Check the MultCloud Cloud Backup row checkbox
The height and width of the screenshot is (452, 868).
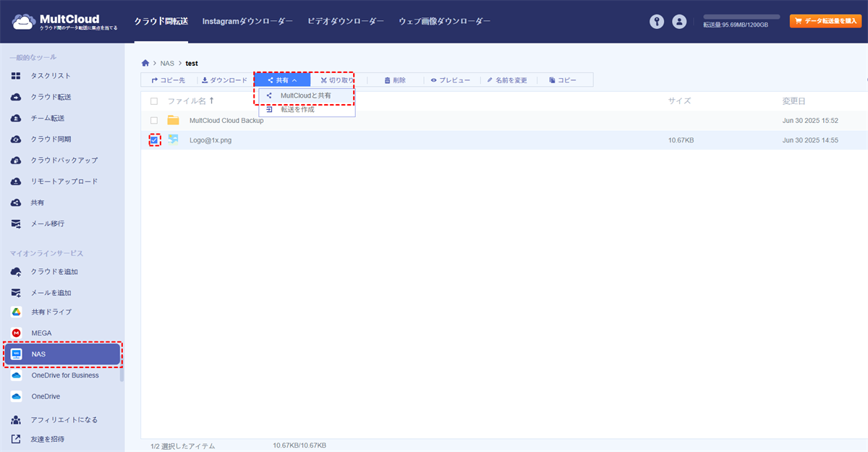[154, 120]
